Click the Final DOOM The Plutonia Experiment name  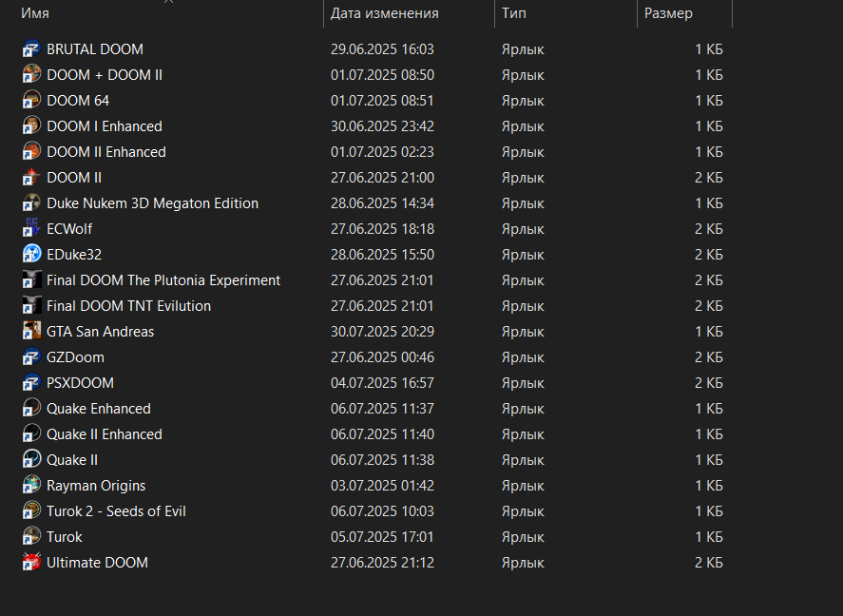click(x=163, y=280)
